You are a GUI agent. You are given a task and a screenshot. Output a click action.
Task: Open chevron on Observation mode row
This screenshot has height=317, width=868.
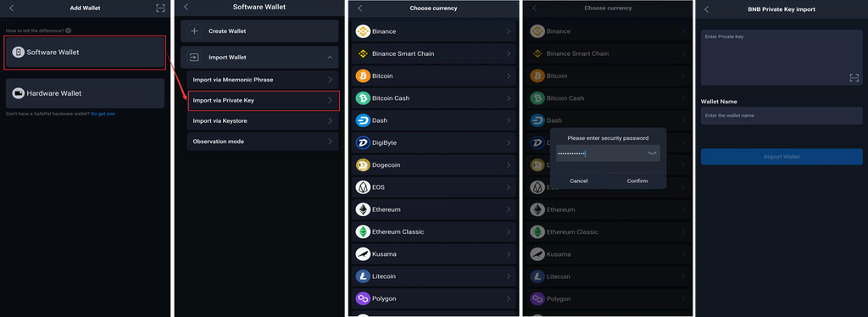coord(330,142)
